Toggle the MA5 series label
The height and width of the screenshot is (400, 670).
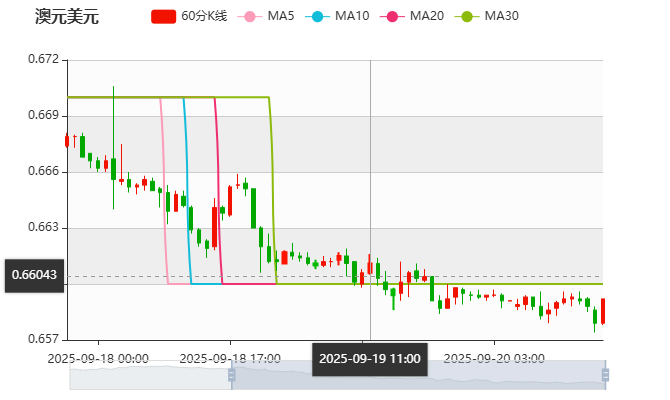pos(281,17)
